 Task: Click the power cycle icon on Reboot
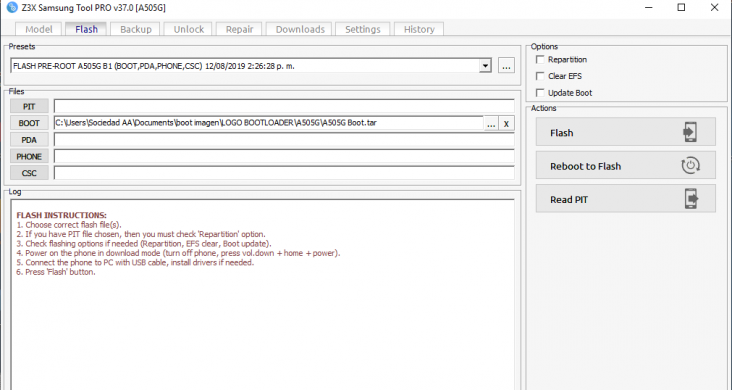tap(690, 165)
